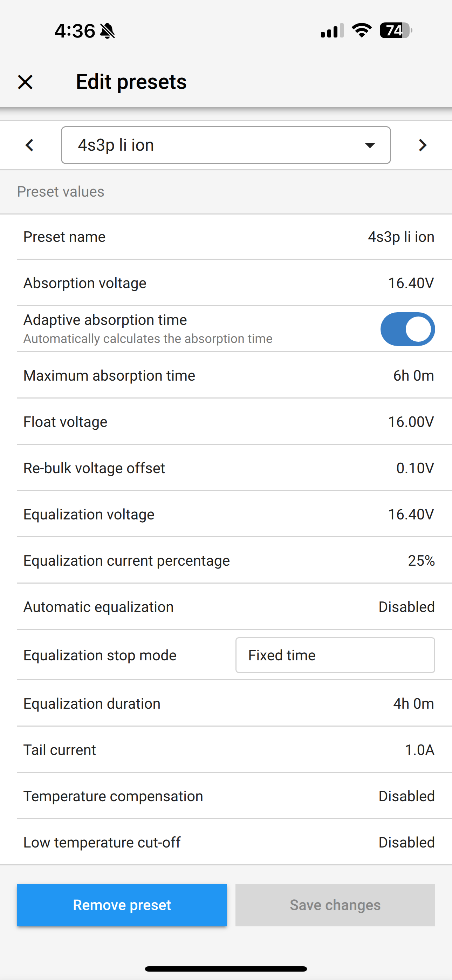Image resolution: width=452 pixels, height=980 pixels.
Task: Go to the next preset arrow
Action: coord(422,145)
